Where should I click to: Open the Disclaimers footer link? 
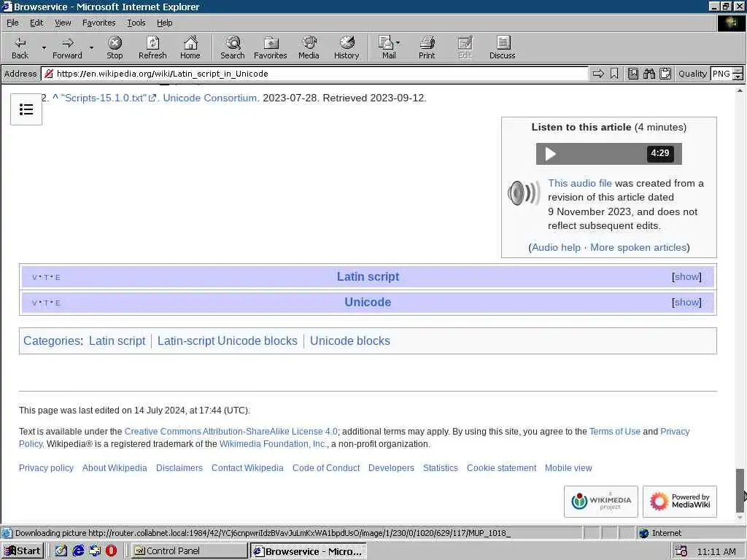pyautogui.click(x=179, y=467)
